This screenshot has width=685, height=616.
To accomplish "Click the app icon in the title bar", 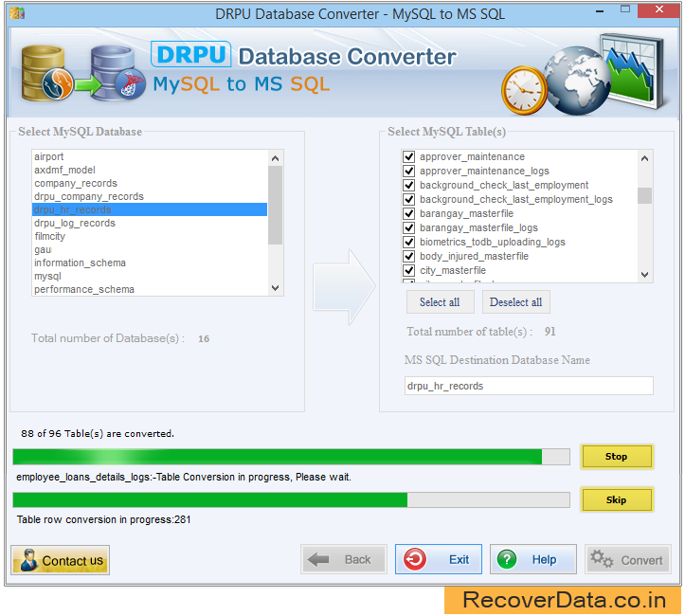I will pyautogui.click(x=17, y=13).
